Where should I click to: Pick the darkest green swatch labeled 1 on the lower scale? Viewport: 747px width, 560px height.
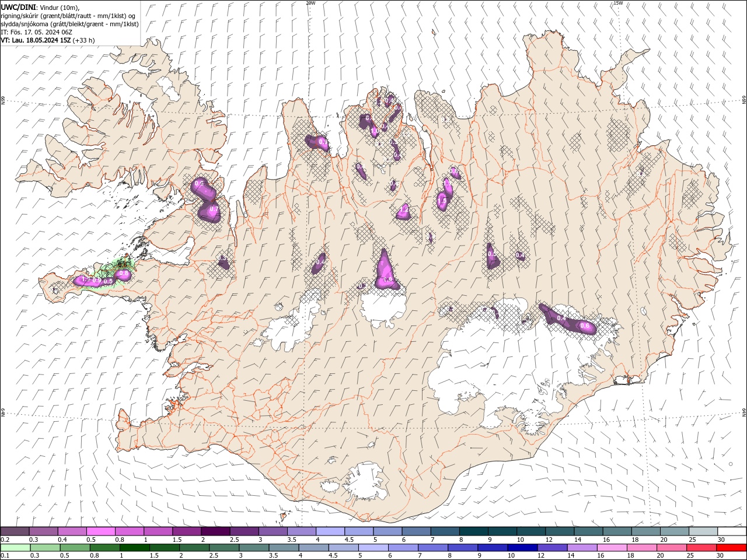click(134, 548)
